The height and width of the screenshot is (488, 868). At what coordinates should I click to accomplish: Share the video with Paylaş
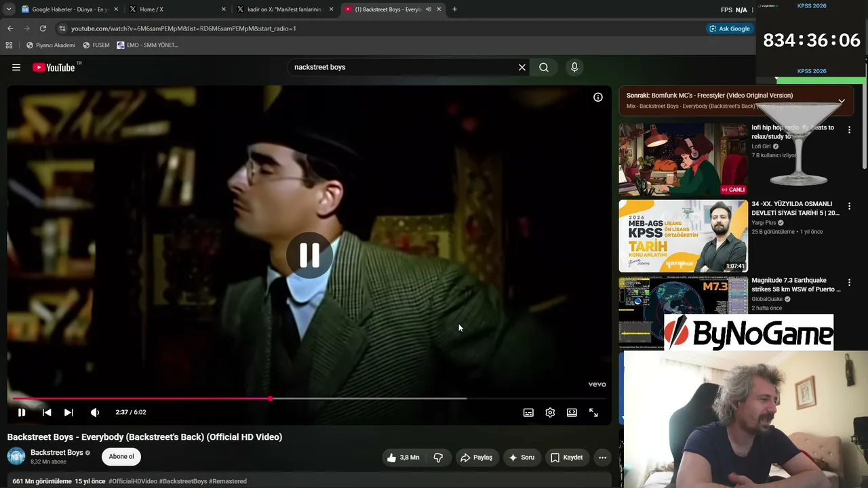(477, 457)
